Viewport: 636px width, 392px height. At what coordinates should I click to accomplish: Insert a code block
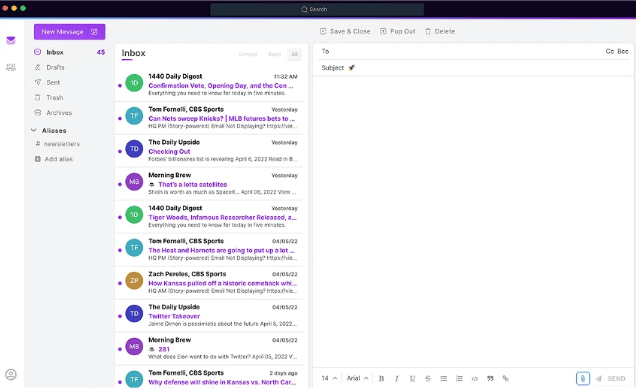point(475,378)
